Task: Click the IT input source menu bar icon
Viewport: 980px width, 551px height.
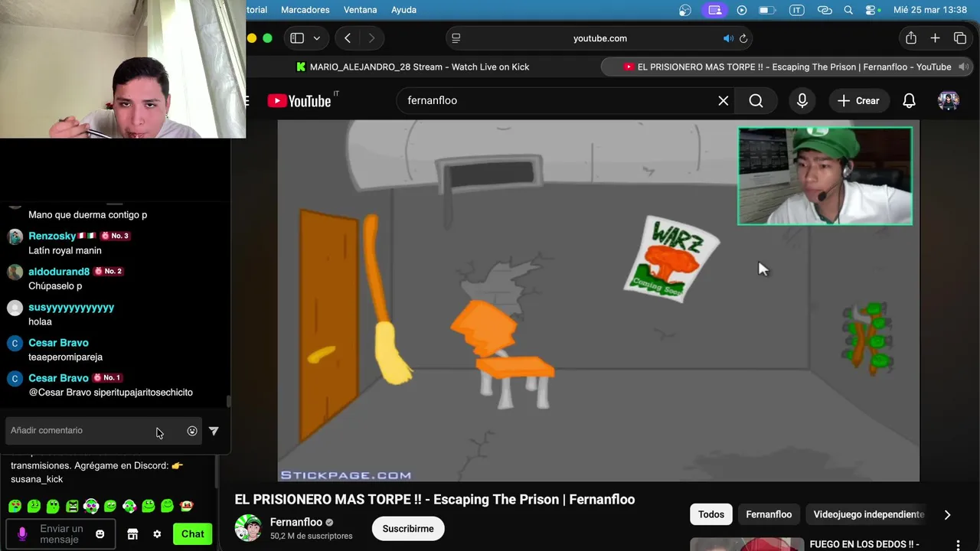Action: coord(797,10)
